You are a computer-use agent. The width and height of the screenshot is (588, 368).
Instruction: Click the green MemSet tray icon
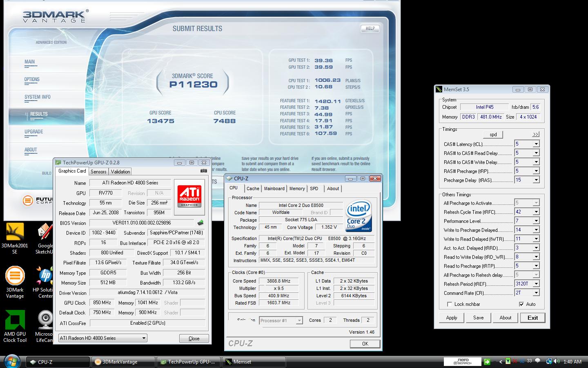(x=508, y=361)
